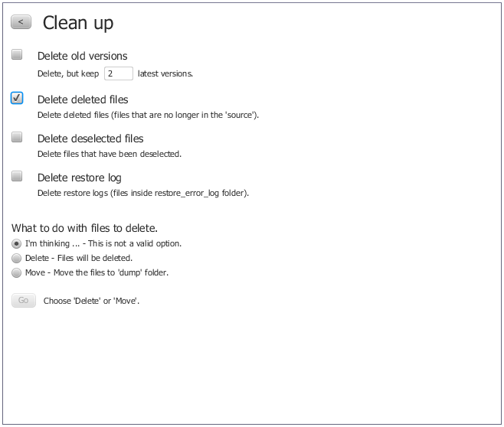Select the "Move" to dump folder radio
Screen dimensions: 504x427
tap(17, 272)
